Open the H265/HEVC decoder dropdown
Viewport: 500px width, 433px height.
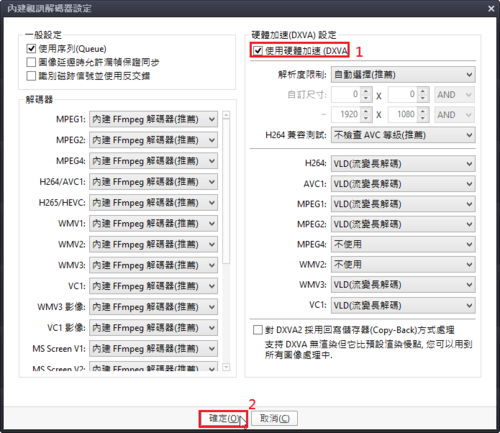tap(153, 203)
